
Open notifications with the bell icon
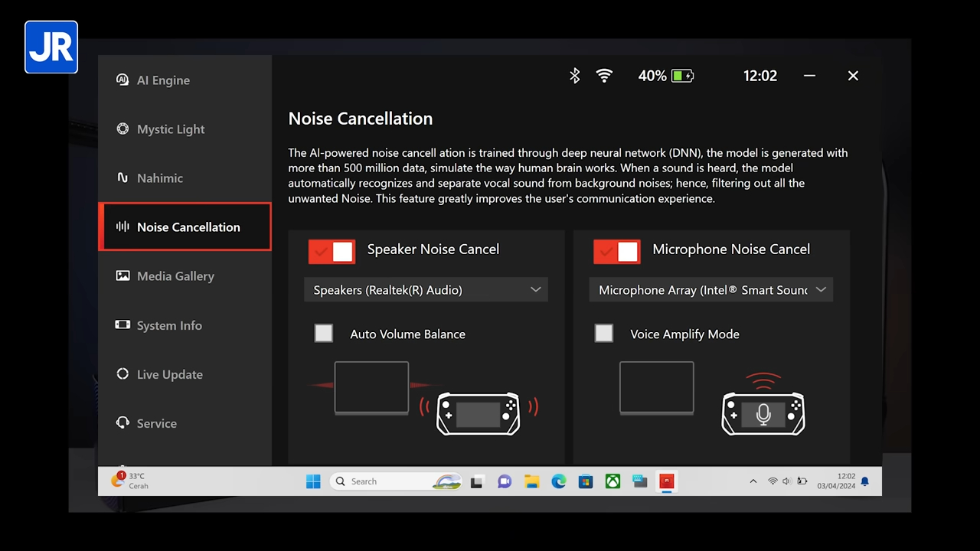click(x=864, y=481)
